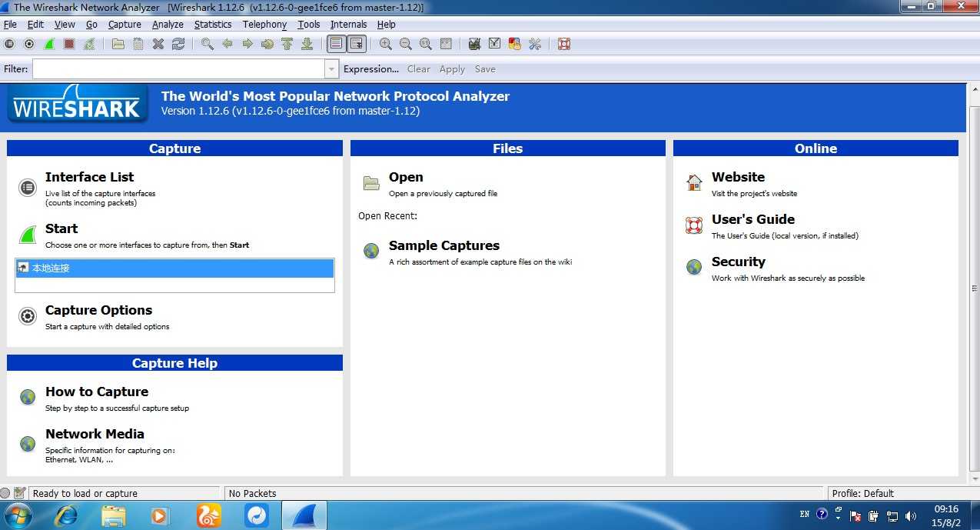
Task: Edit display filters via the toolbar icon
Action: coord(494,44)
